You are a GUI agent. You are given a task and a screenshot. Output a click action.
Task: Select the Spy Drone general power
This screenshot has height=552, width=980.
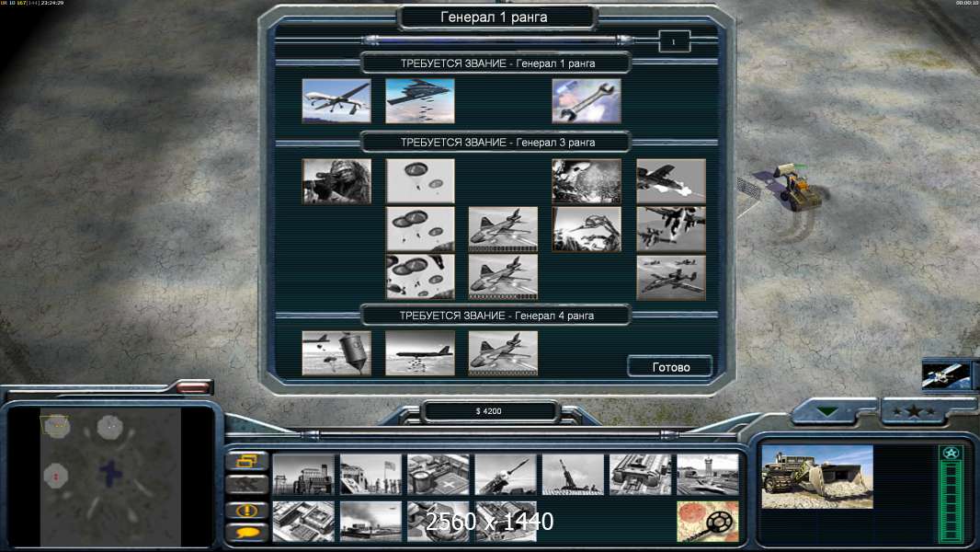coord(336,100)
